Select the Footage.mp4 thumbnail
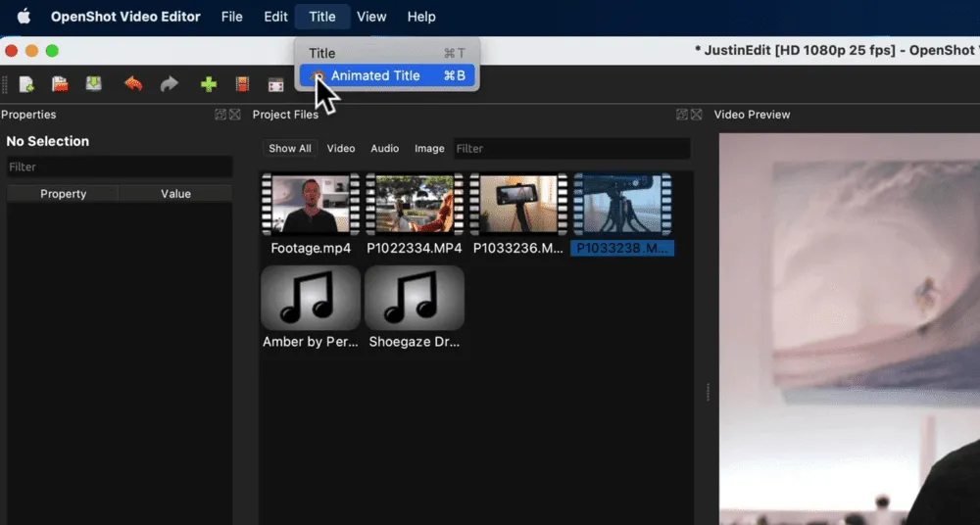Image resolution: width=980 pixels, height=525 pixels. (311, 205)
